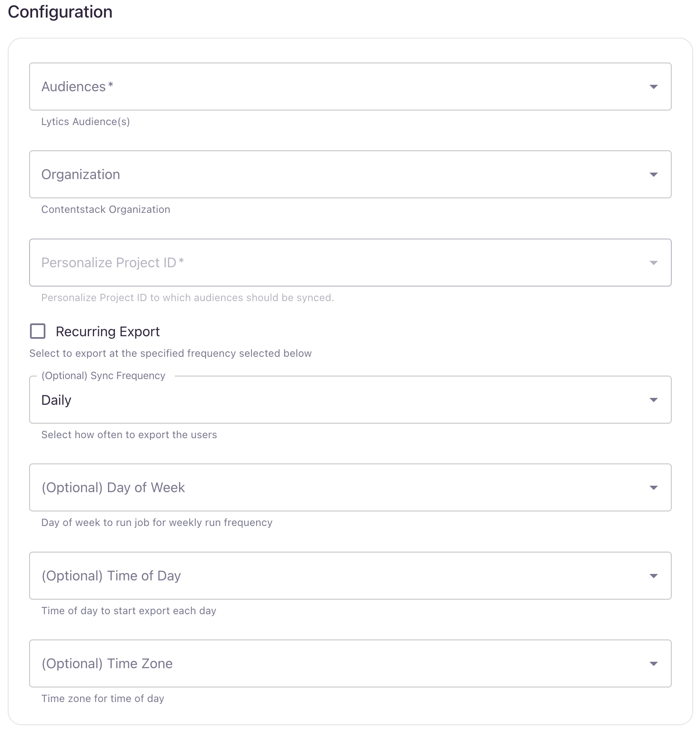Click the Recurring Export label text
Screen dimensions: 700x729
[108, 332]
